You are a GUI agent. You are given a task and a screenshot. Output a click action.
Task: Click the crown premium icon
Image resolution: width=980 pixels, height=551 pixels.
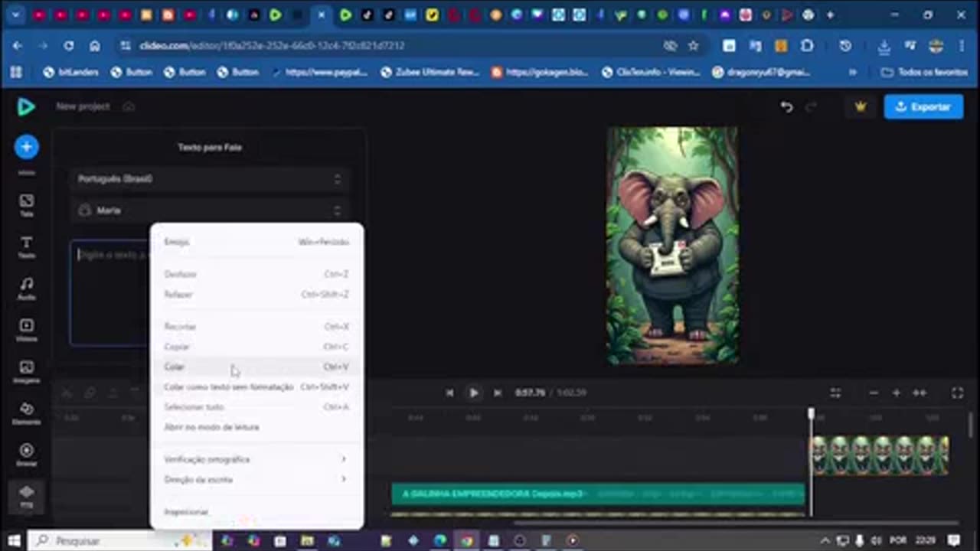861,106
